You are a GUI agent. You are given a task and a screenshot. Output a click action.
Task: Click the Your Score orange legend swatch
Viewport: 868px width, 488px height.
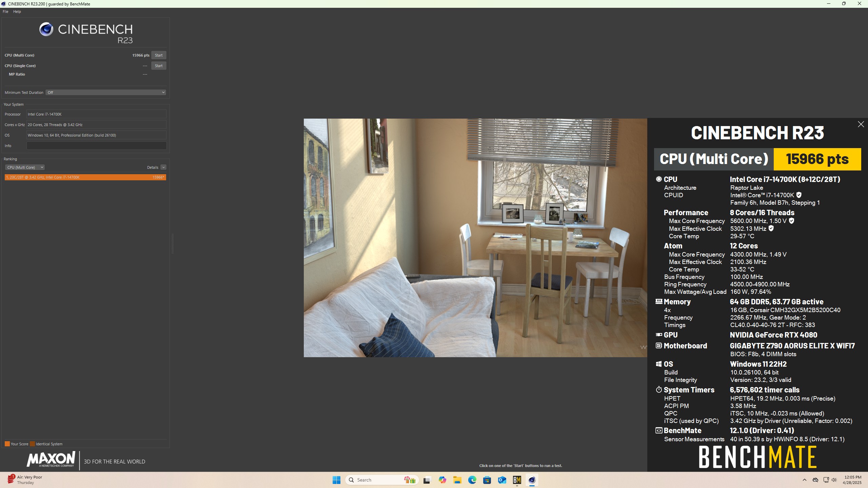tap(7, 444)
